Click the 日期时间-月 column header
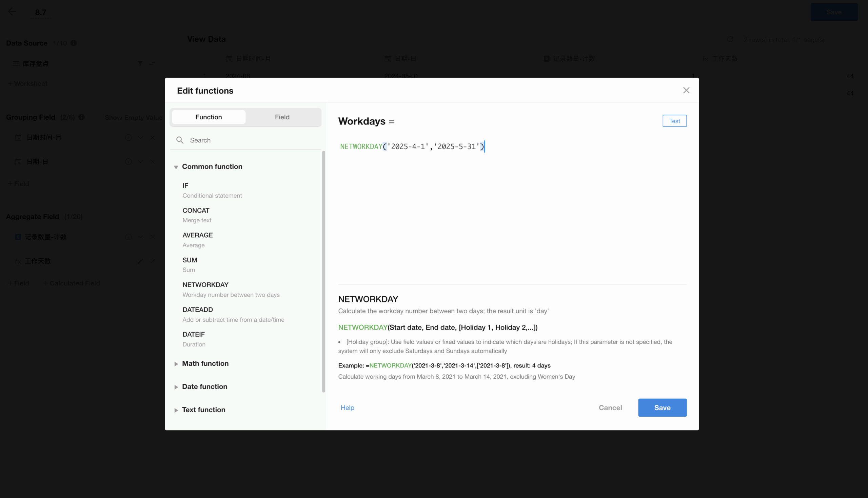 248,59
